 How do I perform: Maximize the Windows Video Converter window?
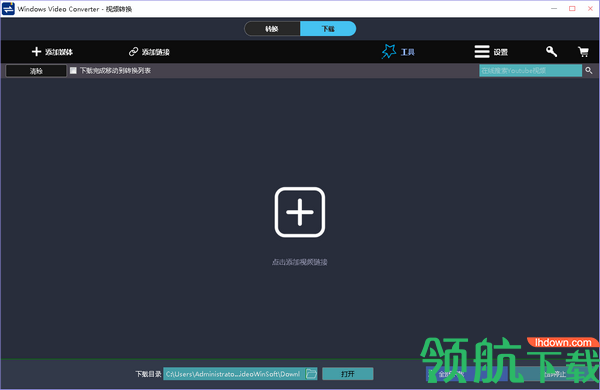coord(572,8)
